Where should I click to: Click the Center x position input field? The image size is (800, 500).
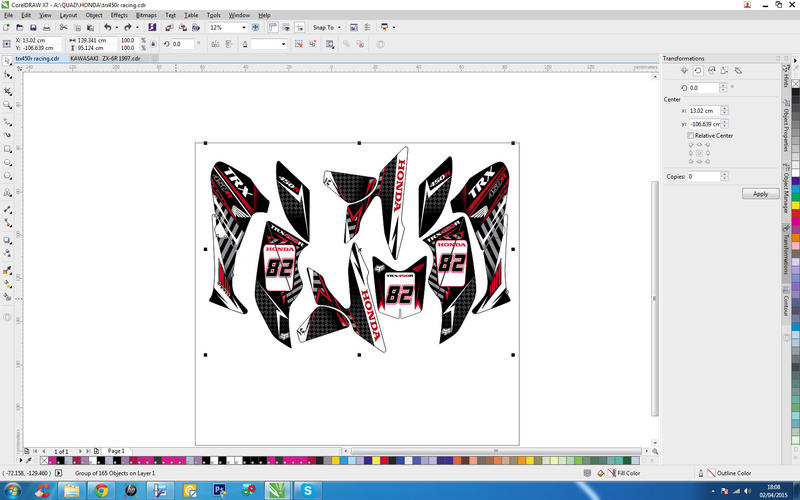(704, 111)
